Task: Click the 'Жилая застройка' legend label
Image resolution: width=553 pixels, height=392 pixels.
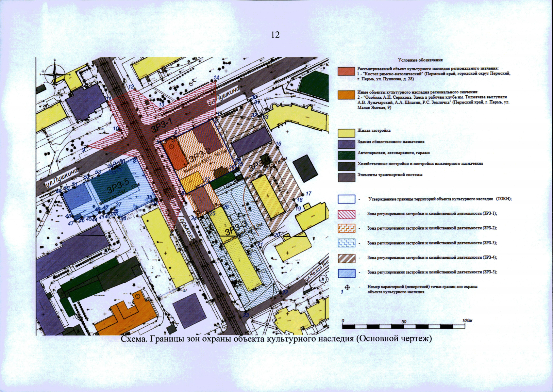Action: pyautogui.click(x=374, y=130)
